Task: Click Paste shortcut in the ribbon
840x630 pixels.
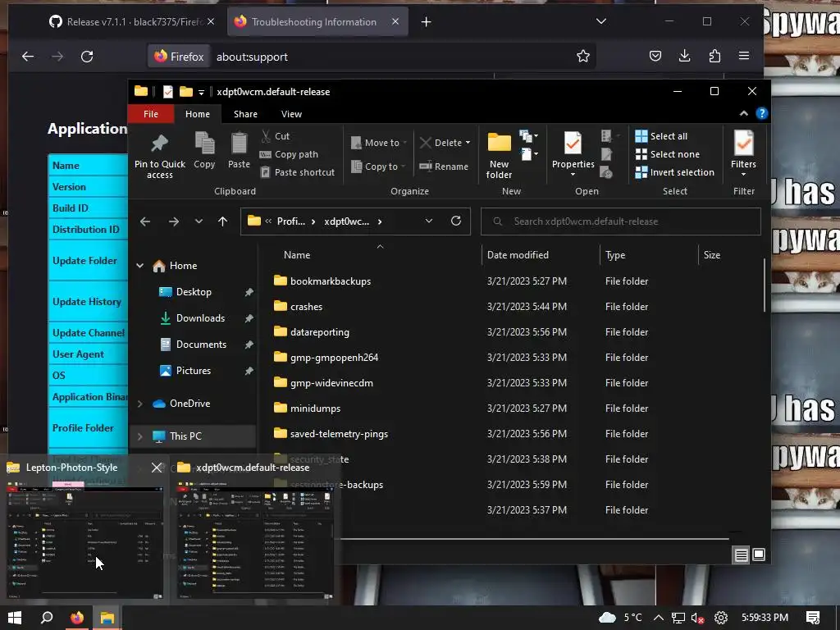Action: pyautogui.click(x=297, y=172)
